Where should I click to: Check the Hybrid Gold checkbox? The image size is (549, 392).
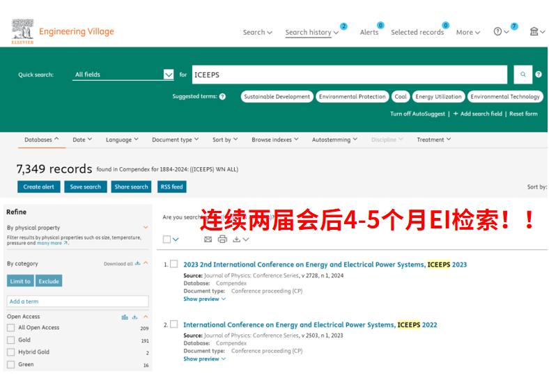(11, 352)
